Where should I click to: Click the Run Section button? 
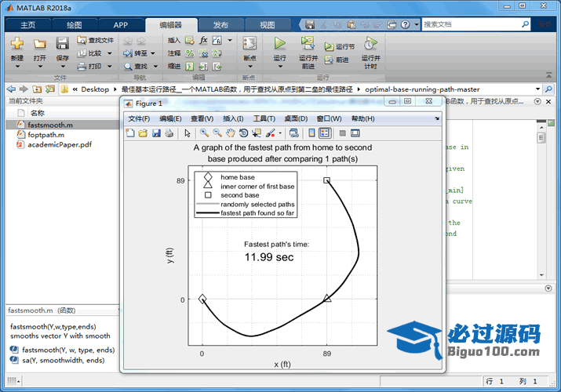(340, 46)
